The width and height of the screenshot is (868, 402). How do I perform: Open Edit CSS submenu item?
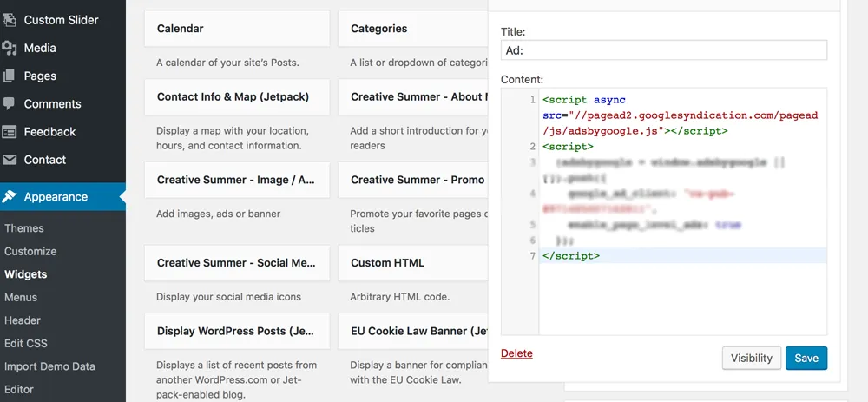[x=25, y=343]
